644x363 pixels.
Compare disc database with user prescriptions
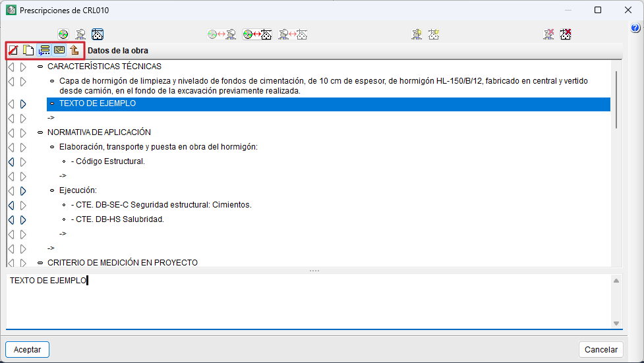(221, 34)
